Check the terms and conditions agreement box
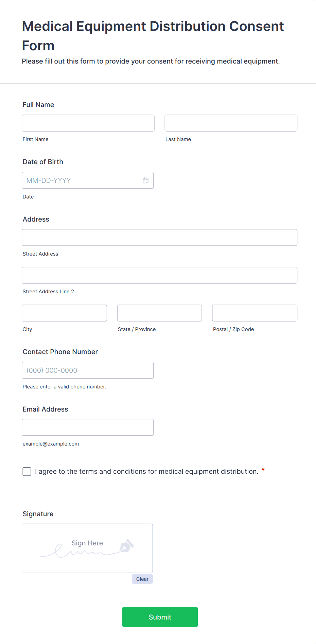The image size is (316, 644). point(27,471)
